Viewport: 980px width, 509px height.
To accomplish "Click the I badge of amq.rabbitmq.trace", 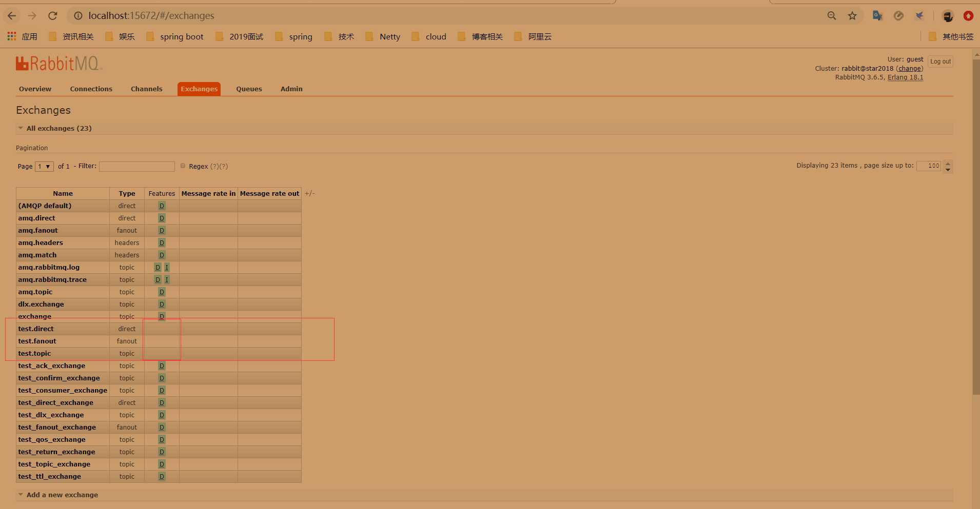I will coord(166,280).
